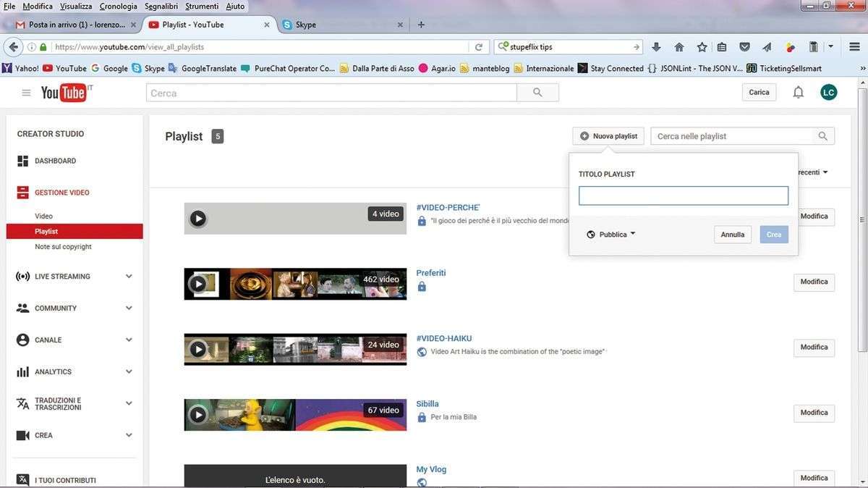Expand the Live Streaming sidebar section
This screenshot has height=488, width=868.
[129, 277]
